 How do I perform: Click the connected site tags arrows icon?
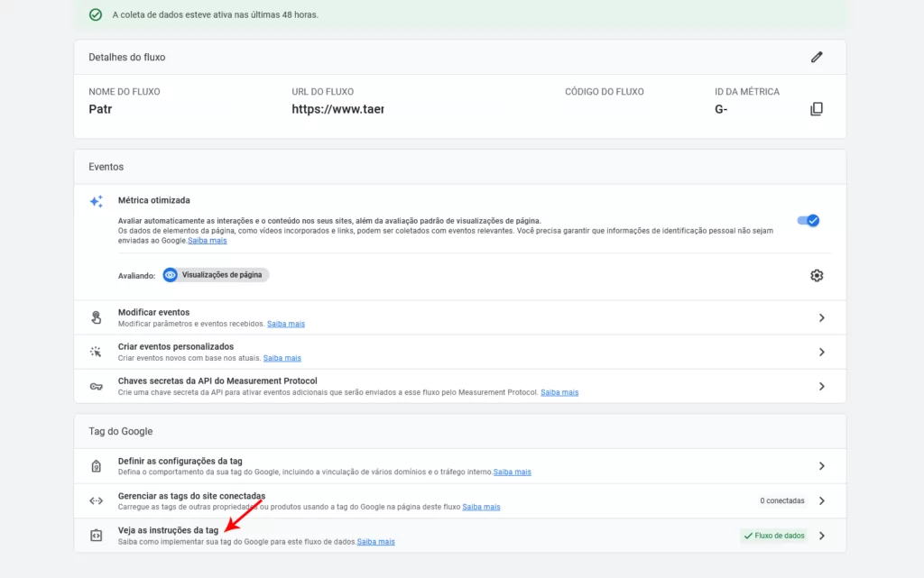coord(96,500)
